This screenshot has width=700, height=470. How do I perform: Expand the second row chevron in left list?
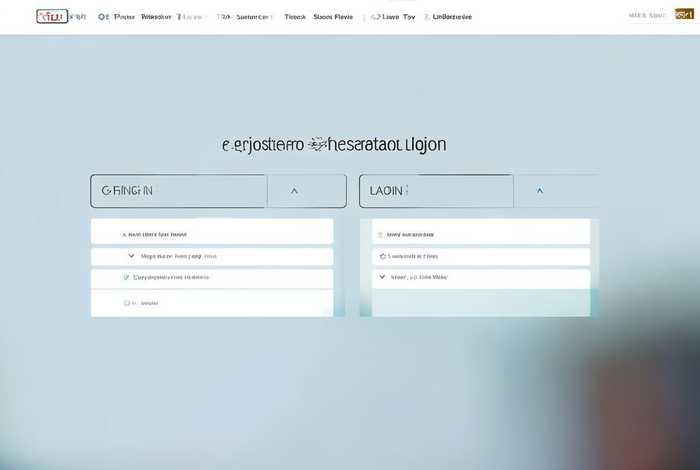[131, 256]
